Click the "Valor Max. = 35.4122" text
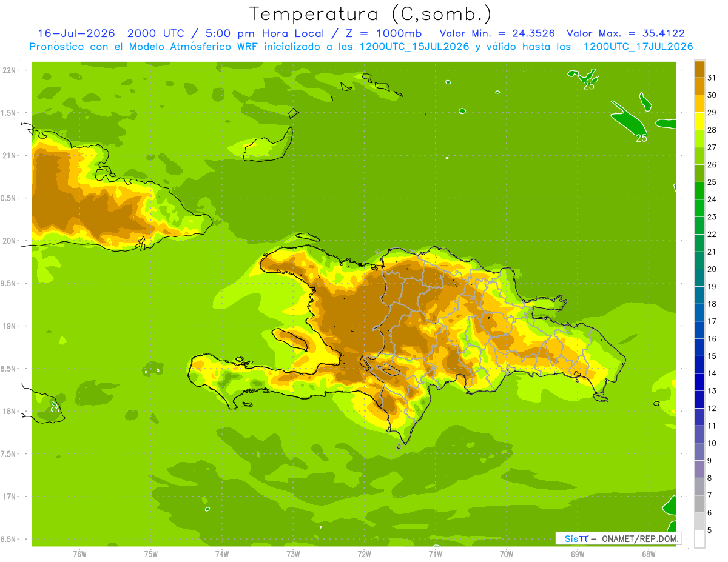 click(625, 33)
